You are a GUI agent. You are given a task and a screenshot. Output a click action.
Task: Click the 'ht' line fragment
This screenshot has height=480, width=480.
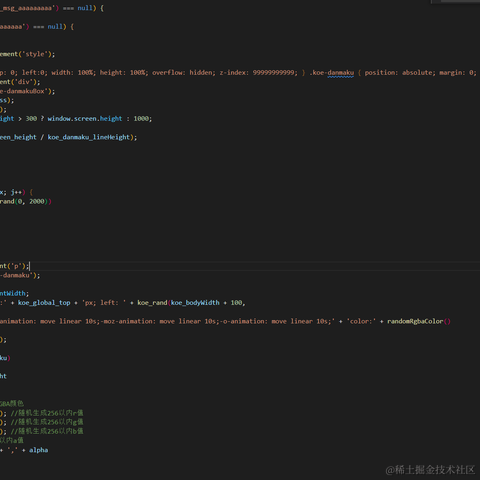[x=3, y=376]
